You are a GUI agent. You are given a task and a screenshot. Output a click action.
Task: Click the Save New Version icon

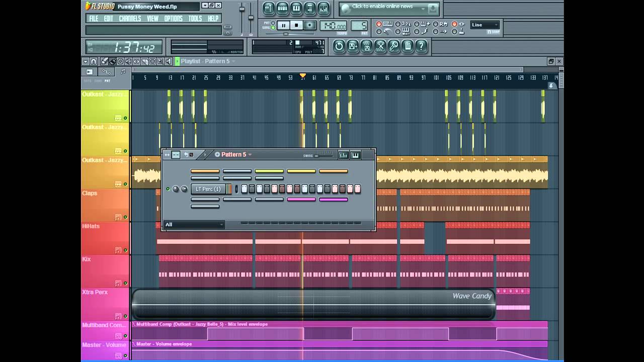353,46
